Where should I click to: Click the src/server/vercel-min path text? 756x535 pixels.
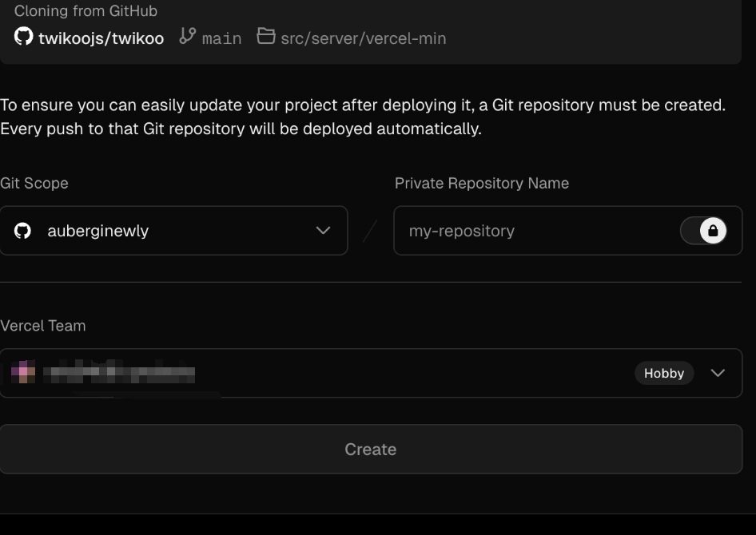click(363, 38)
